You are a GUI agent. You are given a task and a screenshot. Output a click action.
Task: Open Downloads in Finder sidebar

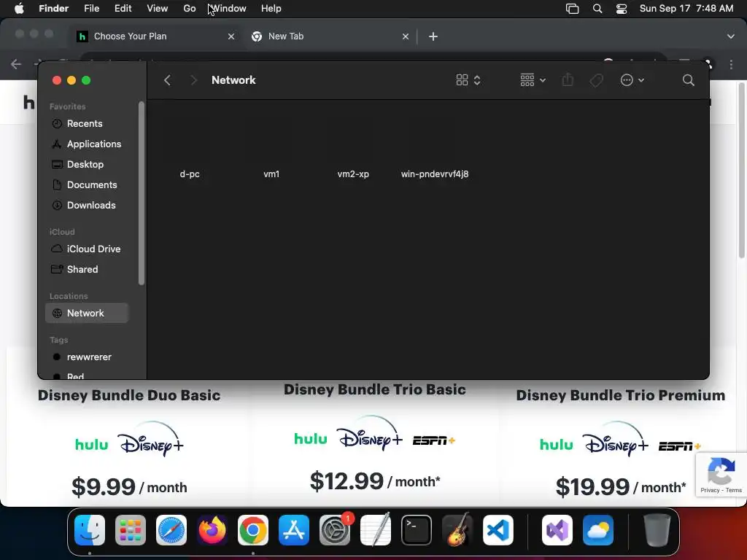(x=86, y=205)
